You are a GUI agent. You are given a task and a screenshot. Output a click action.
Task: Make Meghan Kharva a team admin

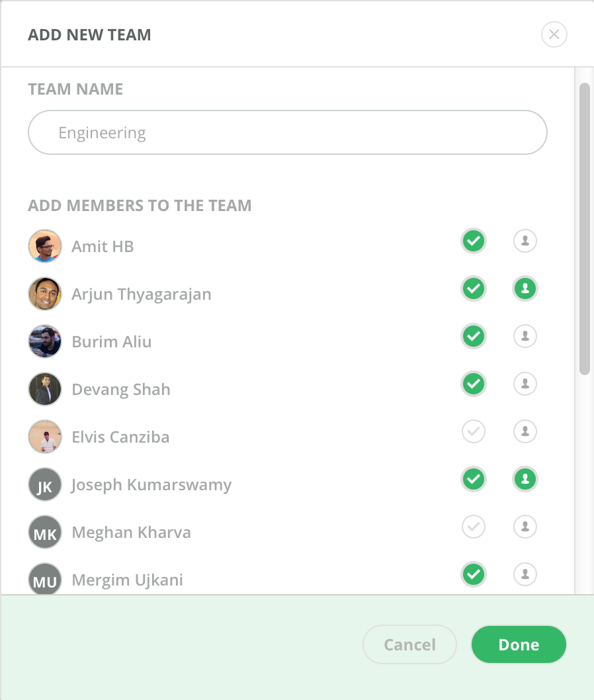coord(525,527)
